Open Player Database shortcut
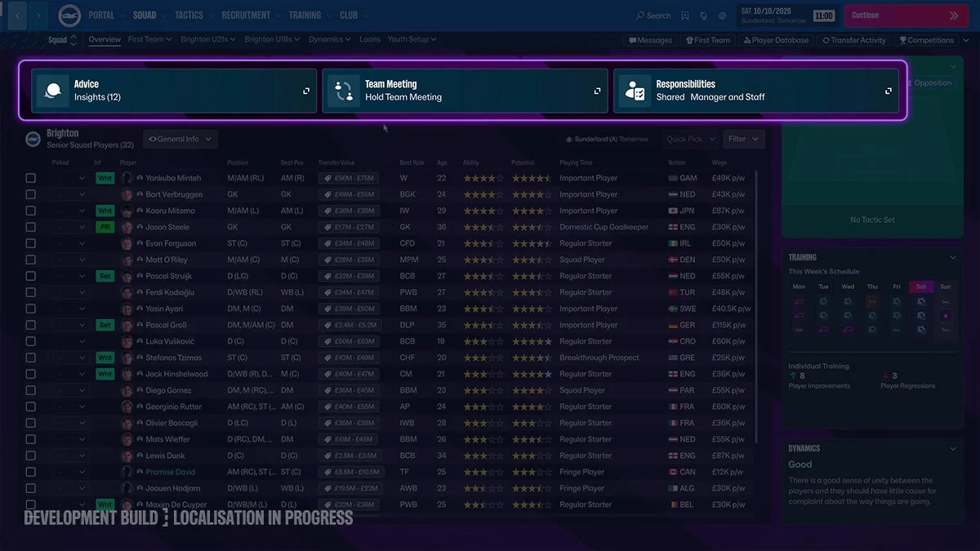Screen dimensions: 980x551 [x=776, y=40]
